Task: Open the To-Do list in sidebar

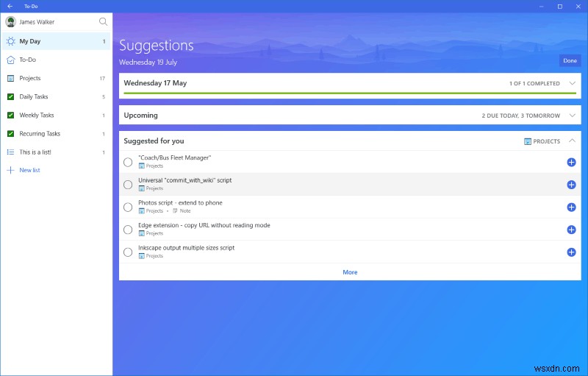Action: 57,60
